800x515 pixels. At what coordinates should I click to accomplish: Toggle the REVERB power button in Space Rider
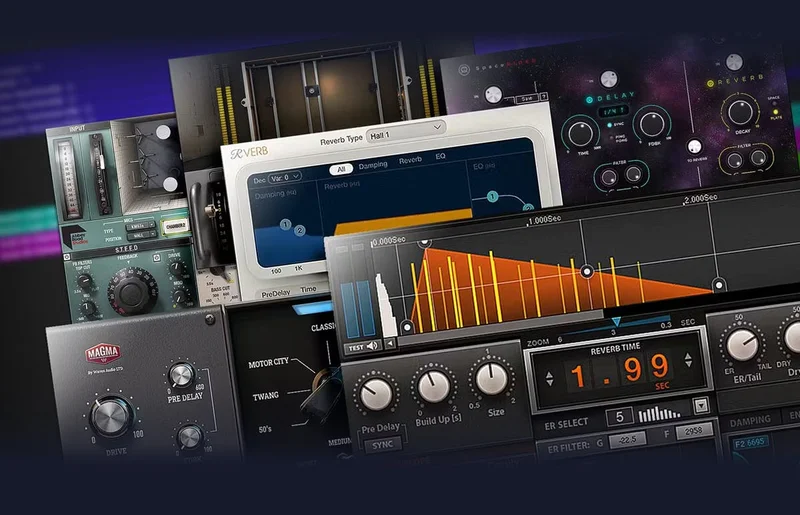710,83
